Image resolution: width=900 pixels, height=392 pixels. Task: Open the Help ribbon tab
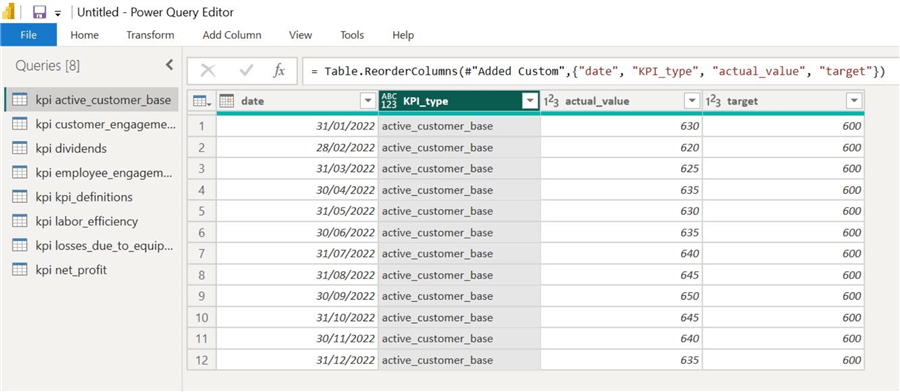tap(403, 35)
